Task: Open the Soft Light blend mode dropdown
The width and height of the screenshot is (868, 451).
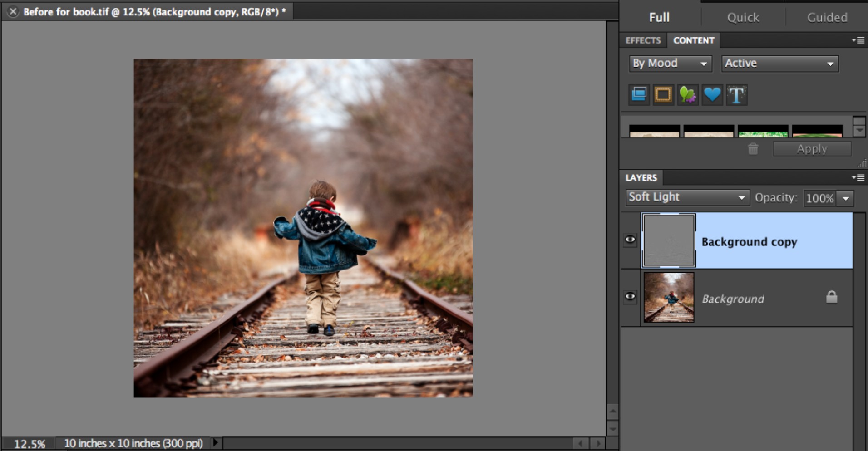Action: 687,197
